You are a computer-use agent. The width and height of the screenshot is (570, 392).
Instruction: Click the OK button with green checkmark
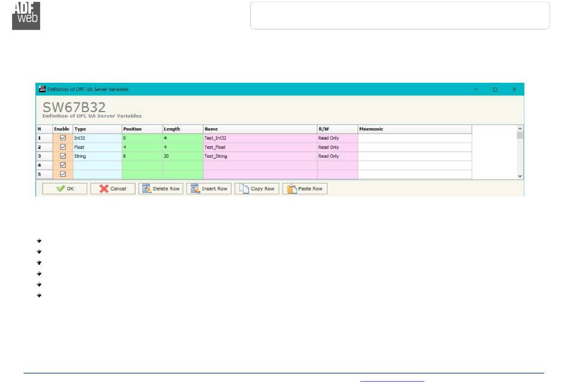[x=65, y=189]
